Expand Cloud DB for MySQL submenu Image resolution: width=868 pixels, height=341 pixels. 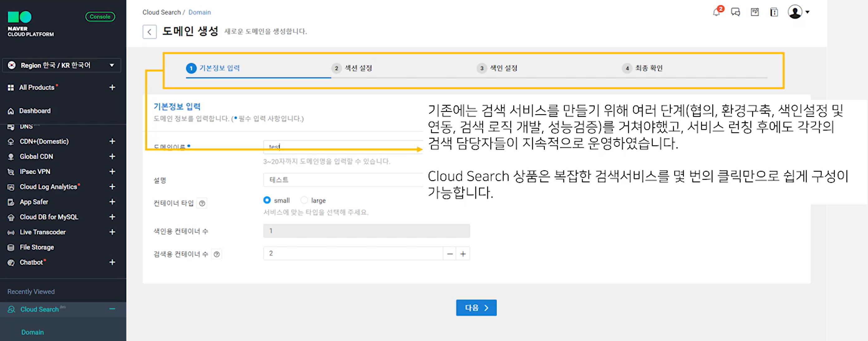tap(112, 217)
